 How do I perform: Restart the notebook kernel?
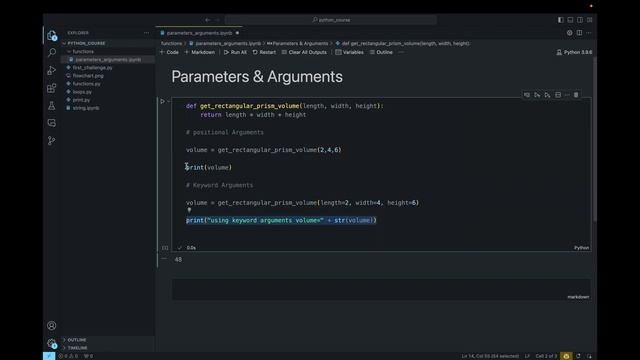264,52
